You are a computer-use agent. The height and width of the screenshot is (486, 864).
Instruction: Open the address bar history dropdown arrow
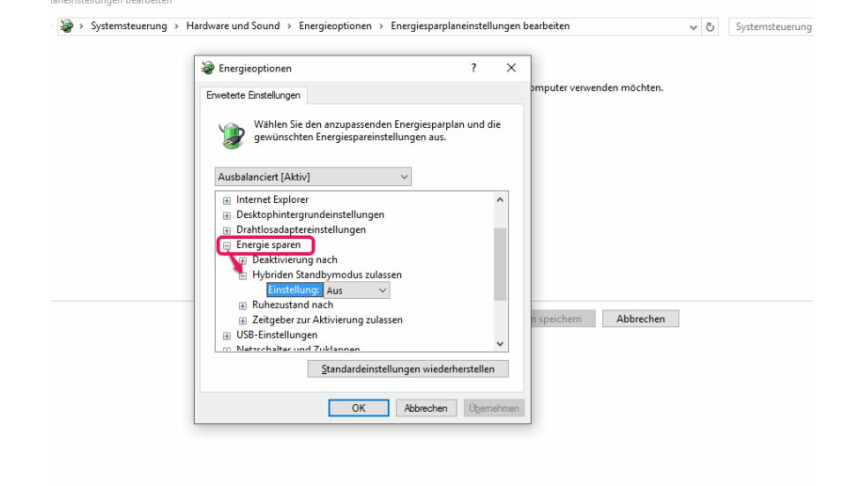coord(693,27)
